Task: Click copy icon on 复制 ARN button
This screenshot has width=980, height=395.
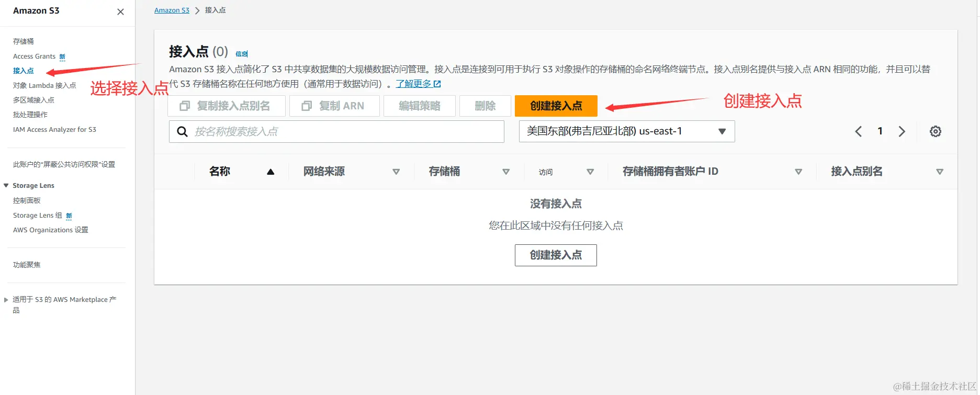Action: (x=307, y=106)
